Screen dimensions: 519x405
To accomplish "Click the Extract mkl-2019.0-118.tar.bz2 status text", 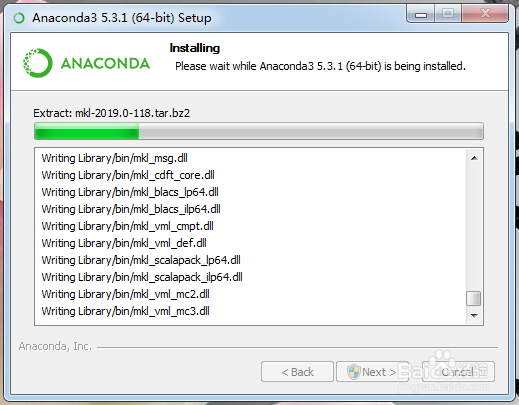I will pos(112,113).
